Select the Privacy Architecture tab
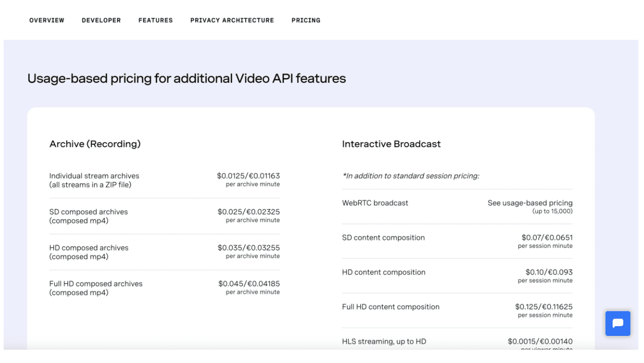The height and width of the screenshot is (363, 644). pyautogui.click(x=232, y=20)
